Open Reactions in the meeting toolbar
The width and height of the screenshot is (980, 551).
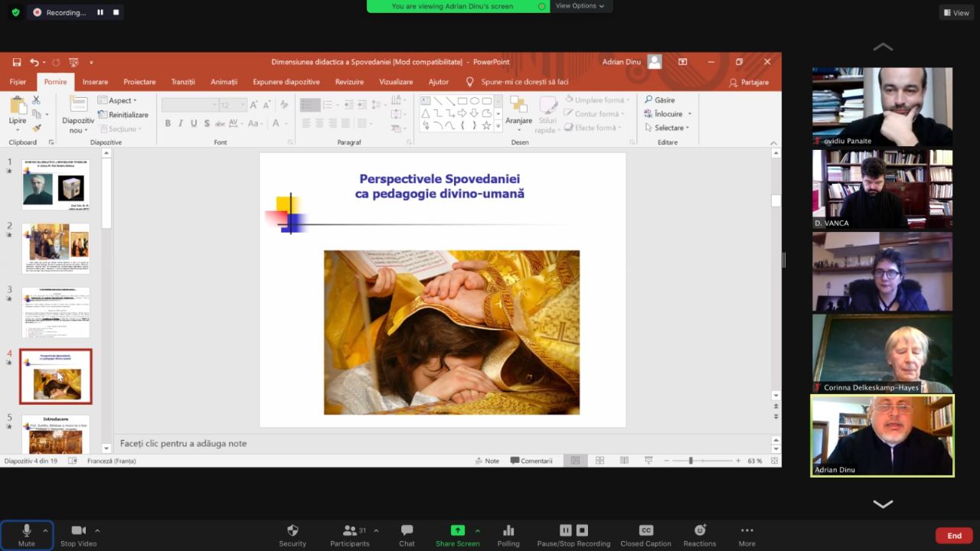pos(699,531)
